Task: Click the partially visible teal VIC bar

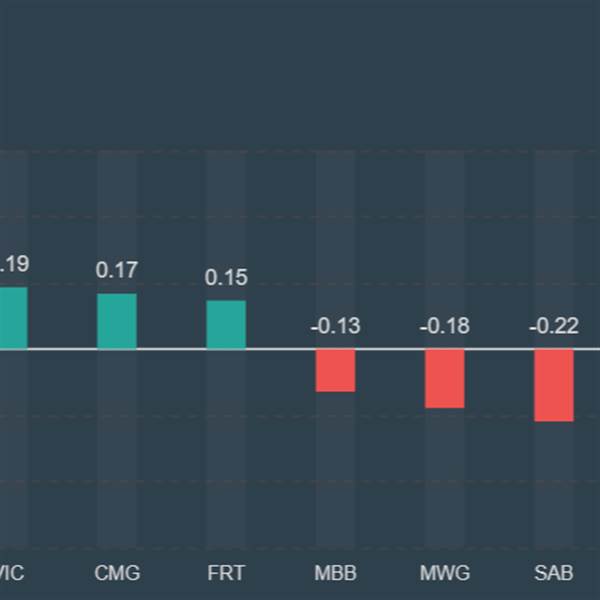Action: pos(13,318)
